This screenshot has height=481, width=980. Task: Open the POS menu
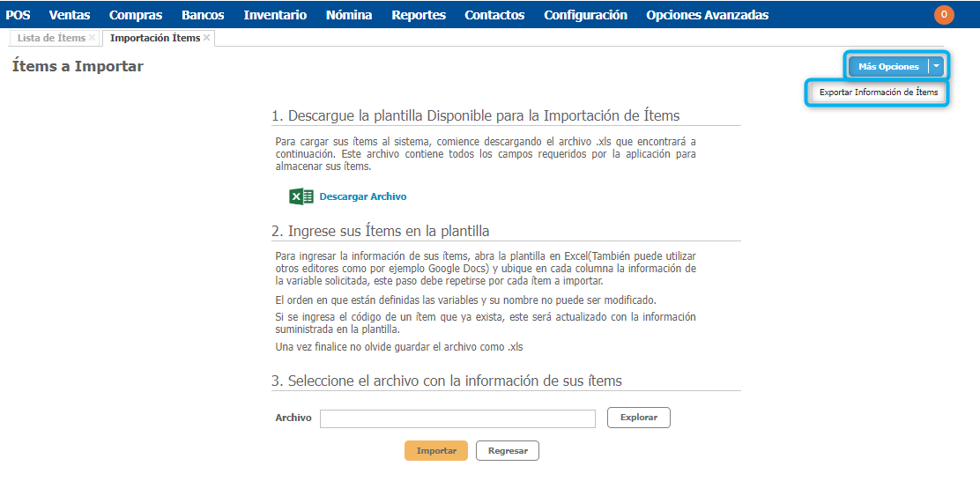click(18, 15)
